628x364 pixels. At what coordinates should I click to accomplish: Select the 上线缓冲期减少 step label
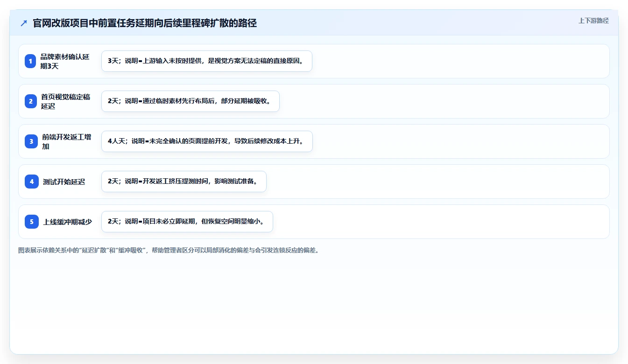point(68,222)
